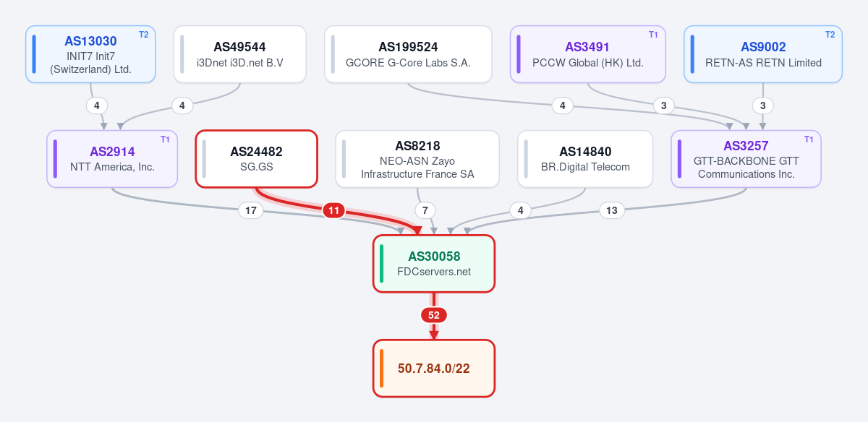Select the highlighted AS24482 SG.GS node
The image size is (868, 422).
tap(256, 159)
